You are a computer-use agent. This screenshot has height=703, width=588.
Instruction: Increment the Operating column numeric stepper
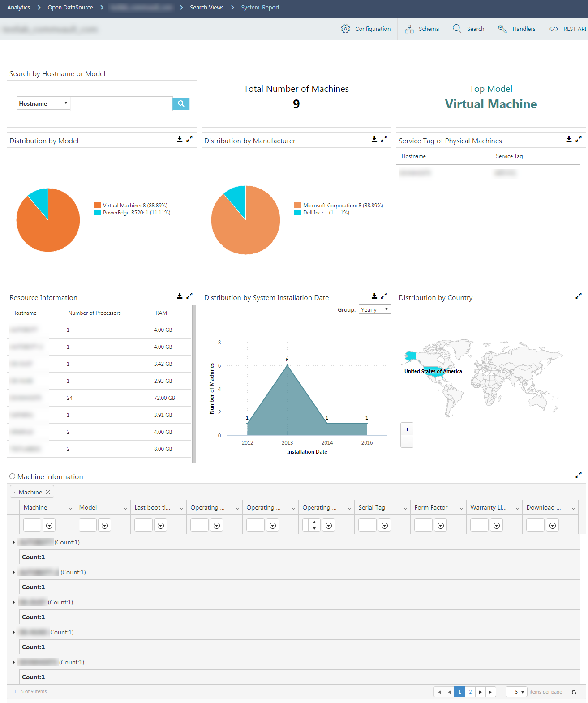314,522
